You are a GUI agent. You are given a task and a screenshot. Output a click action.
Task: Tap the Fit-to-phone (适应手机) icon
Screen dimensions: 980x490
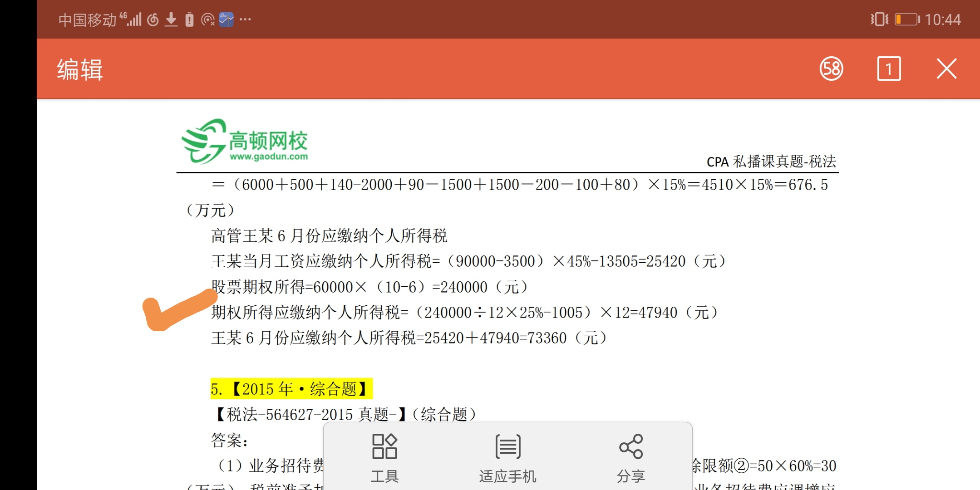507,446
